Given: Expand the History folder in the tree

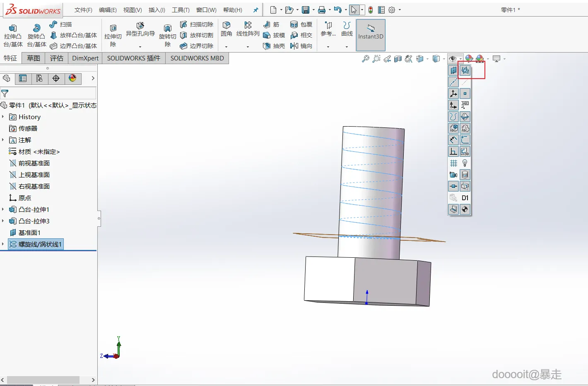Looking at the screenshot, I should tap(3, 117).
